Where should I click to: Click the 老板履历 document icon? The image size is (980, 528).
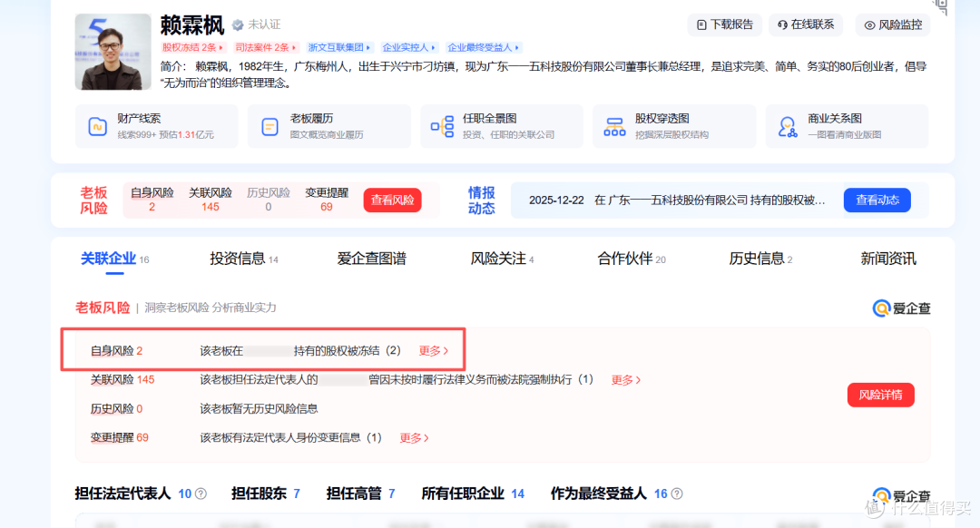point(270,127)
